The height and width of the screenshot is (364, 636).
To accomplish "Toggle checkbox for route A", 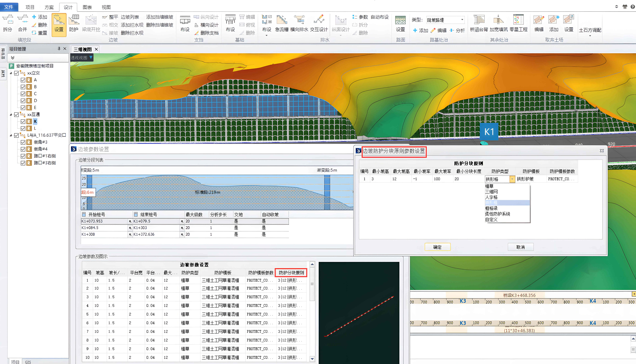I will tap(23, 80).
